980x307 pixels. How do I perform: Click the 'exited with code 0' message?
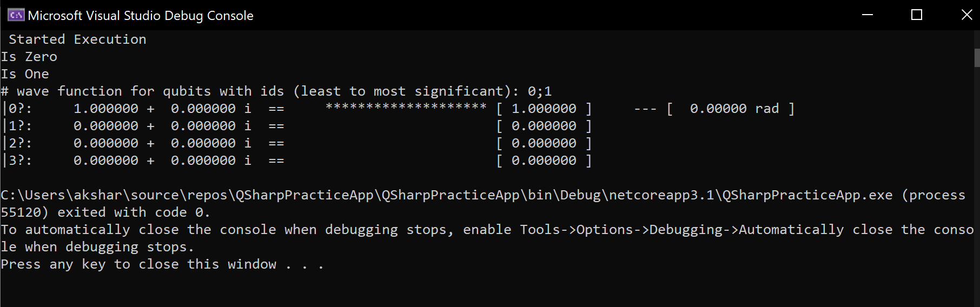[134, 212]
